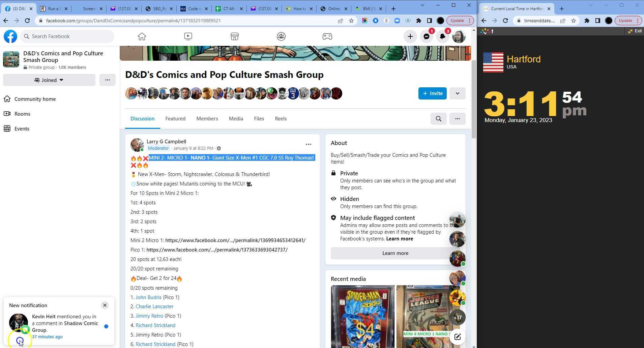
Task: Dismiss the New notification popup
Action: point(105,305)
